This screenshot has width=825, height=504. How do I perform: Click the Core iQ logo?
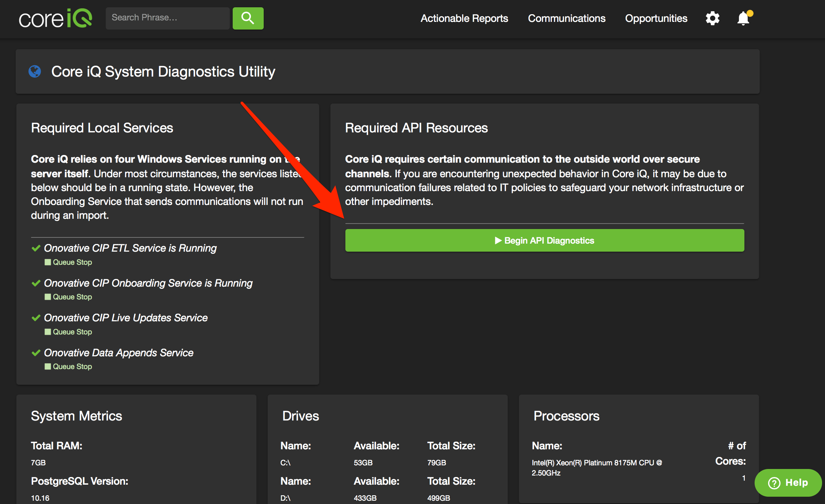click(x=55, y=18)
